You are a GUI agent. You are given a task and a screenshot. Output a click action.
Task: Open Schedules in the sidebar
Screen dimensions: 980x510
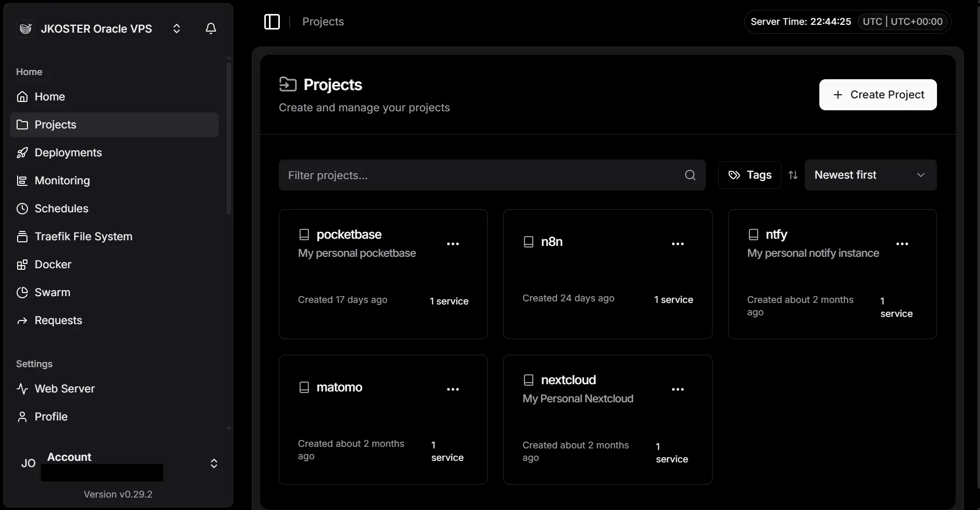(x=114, y=209)
